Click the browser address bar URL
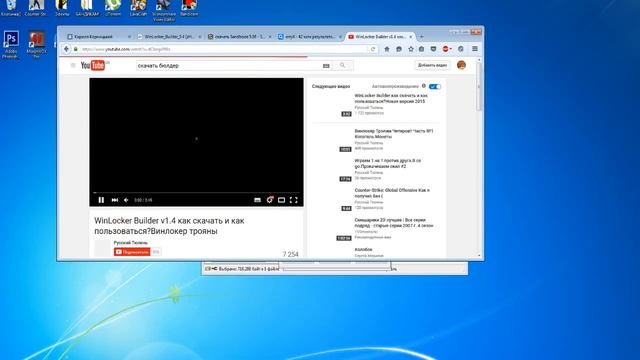Screen dimensions: 640x360 pos(220,49)
